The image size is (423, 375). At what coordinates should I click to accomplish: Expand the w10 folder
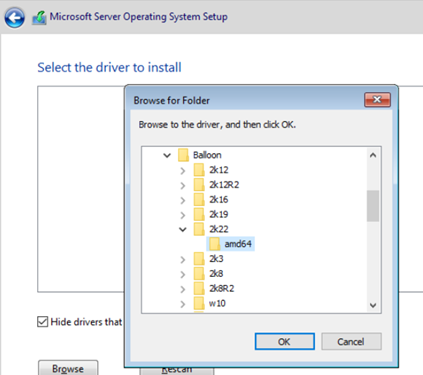click(x=183, y=304)
